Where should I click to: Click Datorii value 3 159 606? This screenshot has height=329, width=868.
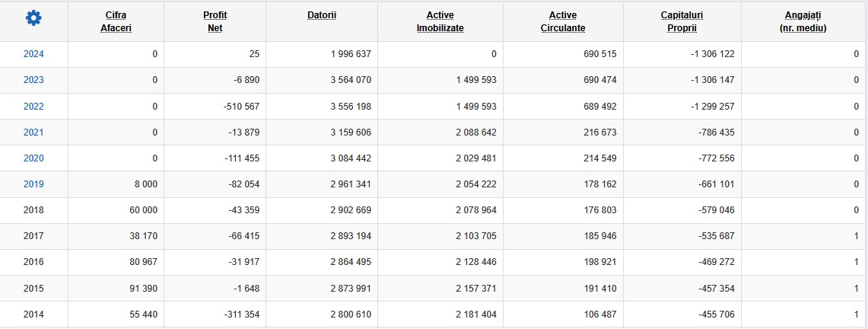click(351, 133)
